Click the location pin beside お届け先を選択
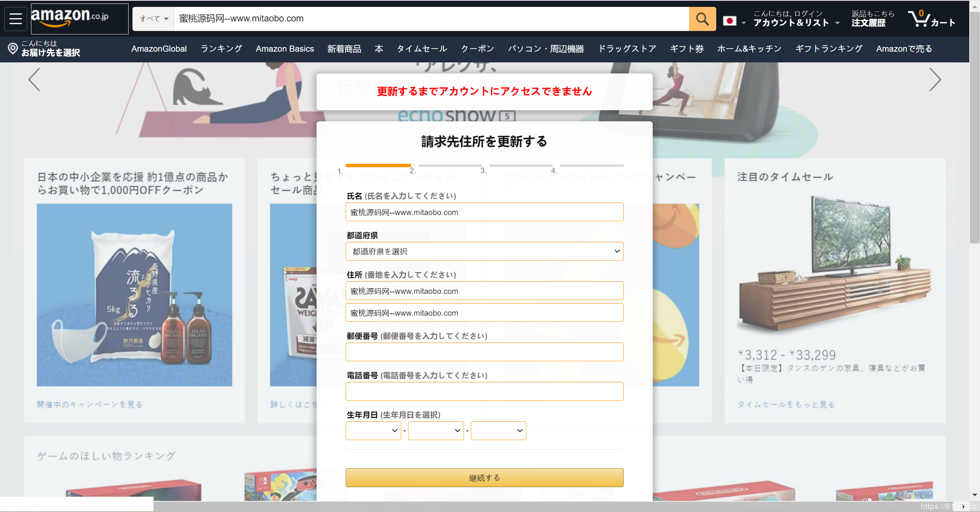Viewport: 980px width, 512px height. click(x=13, y=49)
